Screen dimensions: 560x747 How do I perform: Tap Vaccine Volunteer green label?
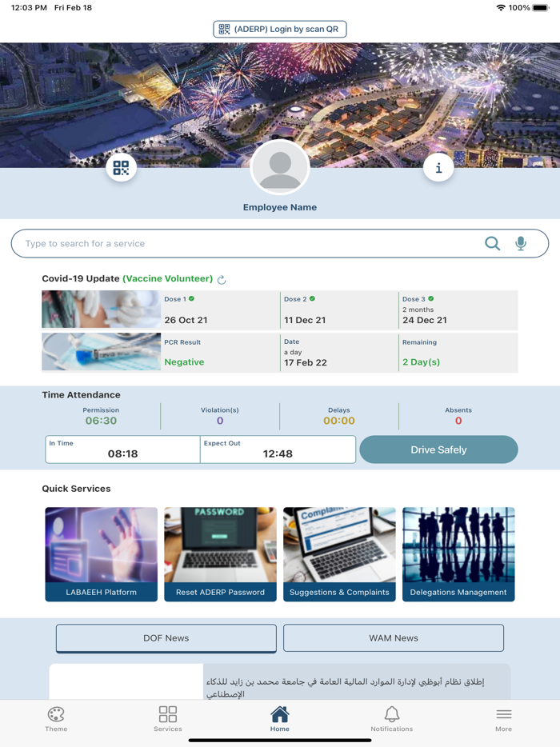168,278
